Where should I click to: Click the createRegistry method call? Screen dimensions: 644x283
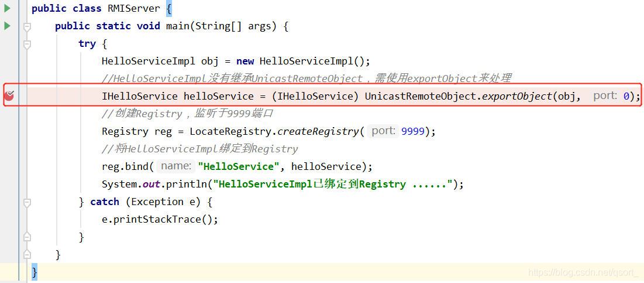[318, 131]
